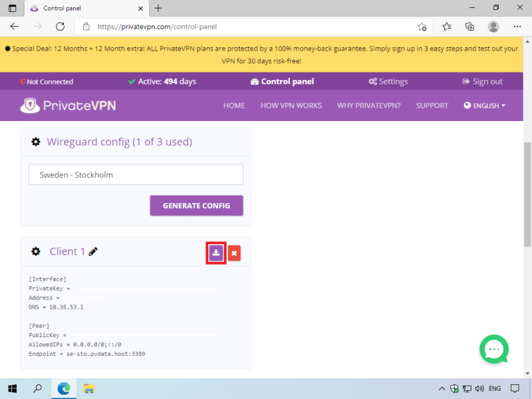532x399 pixels.
Task: Open Sweden - Stockholm server selector
Action: click(136, 175)
